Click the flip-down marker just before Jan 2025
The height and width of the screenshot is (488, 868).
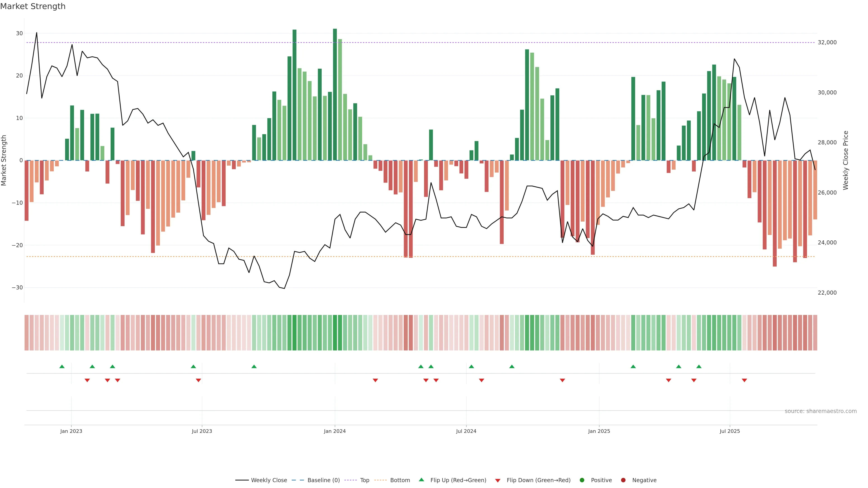562,380
